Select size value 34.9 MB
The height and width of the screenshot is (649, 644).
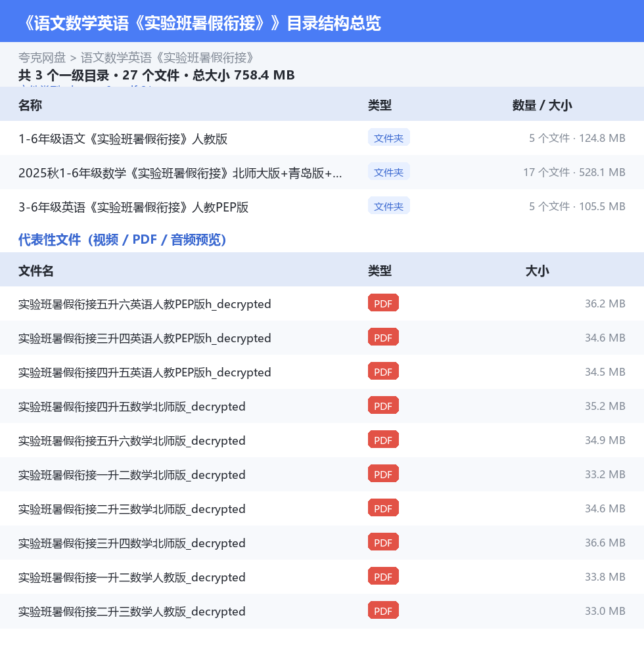click(x=605, y=440)
